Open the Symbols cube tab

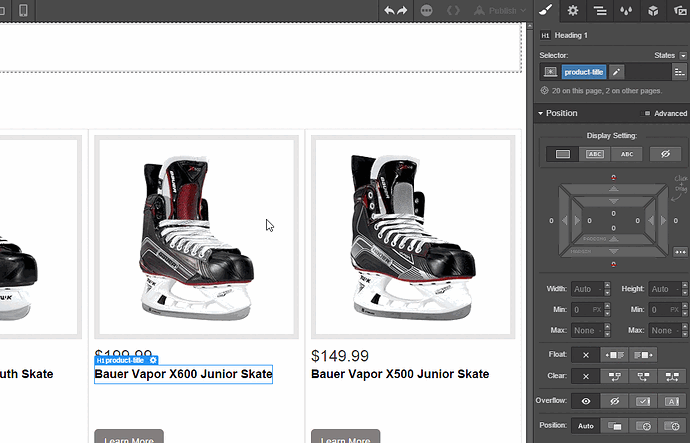653,10
